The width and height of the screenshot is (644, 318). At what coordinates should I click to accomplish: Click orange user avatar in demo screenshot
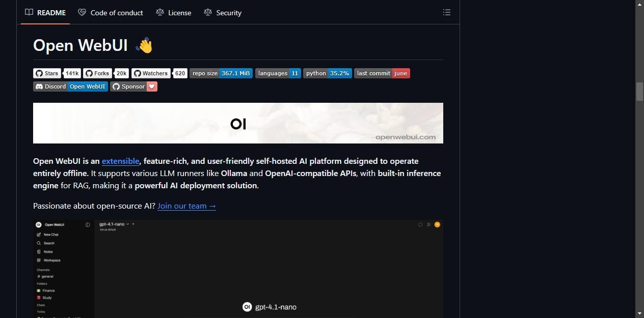(x=437, y=224)
